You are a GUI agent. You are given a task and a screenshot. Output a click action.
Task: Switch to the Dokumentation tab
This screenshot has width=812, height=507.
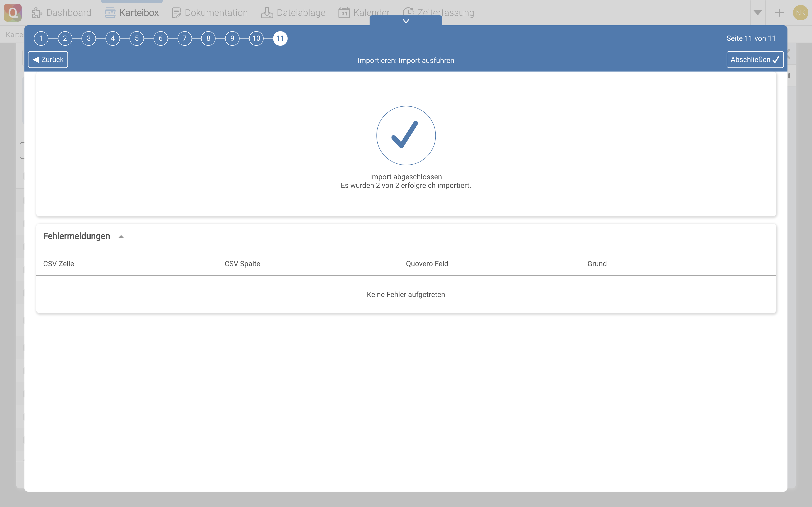216,13
